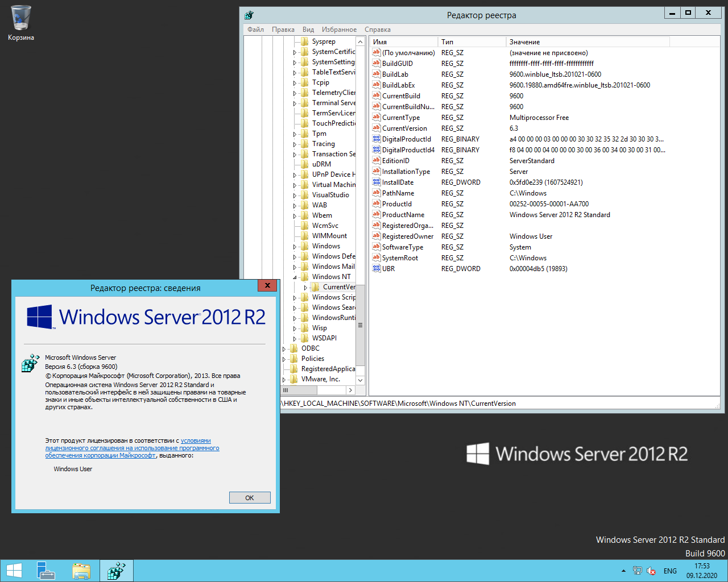Click the Tcpip folder icon
This screenshot has width=728, height=582.
(x=305, y=82)
